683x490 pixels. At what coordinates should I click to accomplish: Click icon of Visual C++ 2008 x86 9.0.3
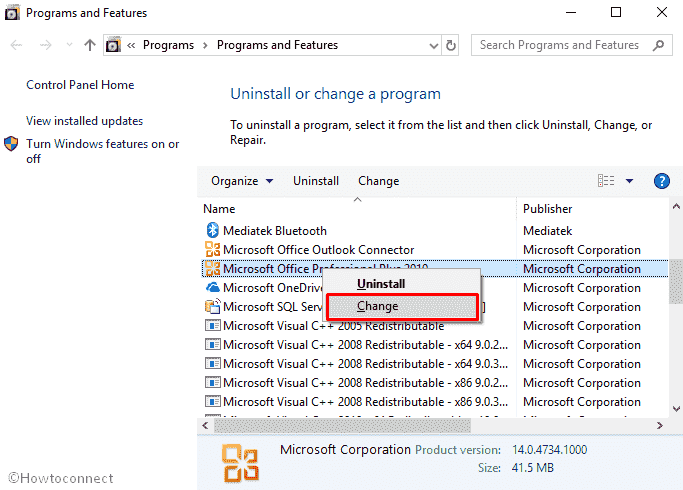213,401
